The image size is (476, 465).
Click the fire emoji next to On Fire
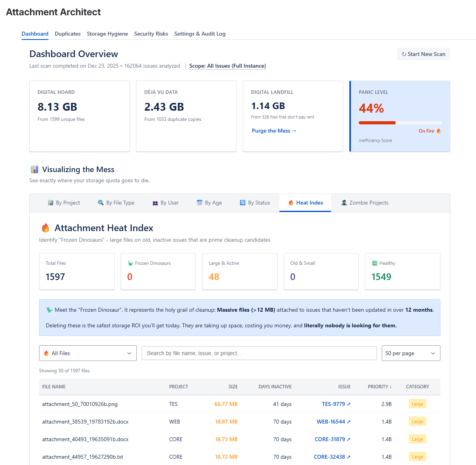(x=438, y=131)
